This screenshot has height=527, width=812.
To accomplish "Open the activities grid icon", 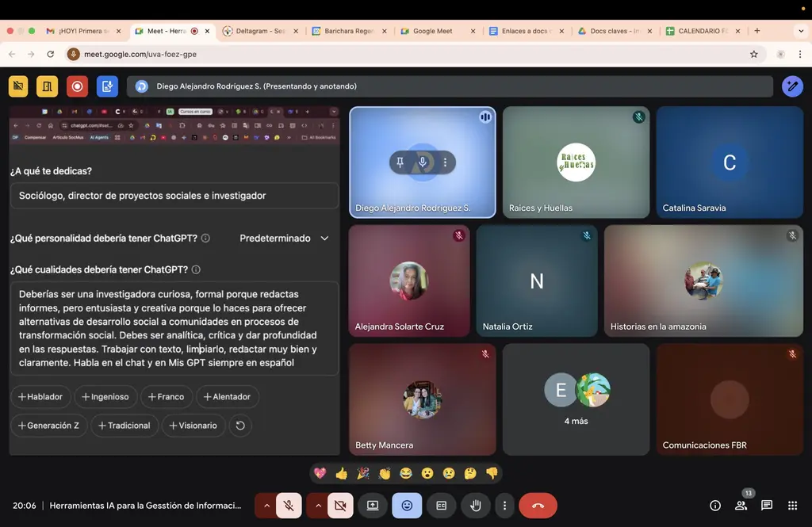I will [x=793, y=506].
